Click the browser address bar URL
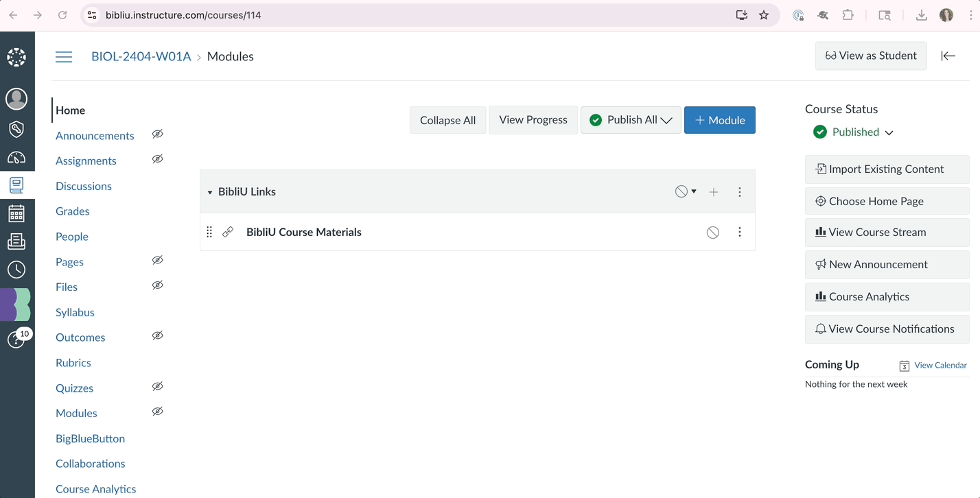 tap(183, 15)
